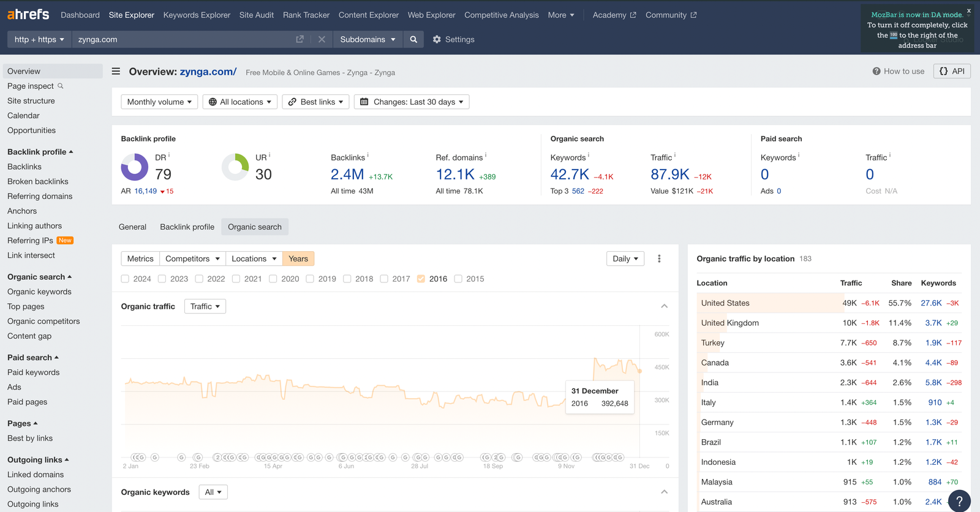980x512 pixels.
Task: Enable the 2018 year checkbox
Action: [347, 279]
